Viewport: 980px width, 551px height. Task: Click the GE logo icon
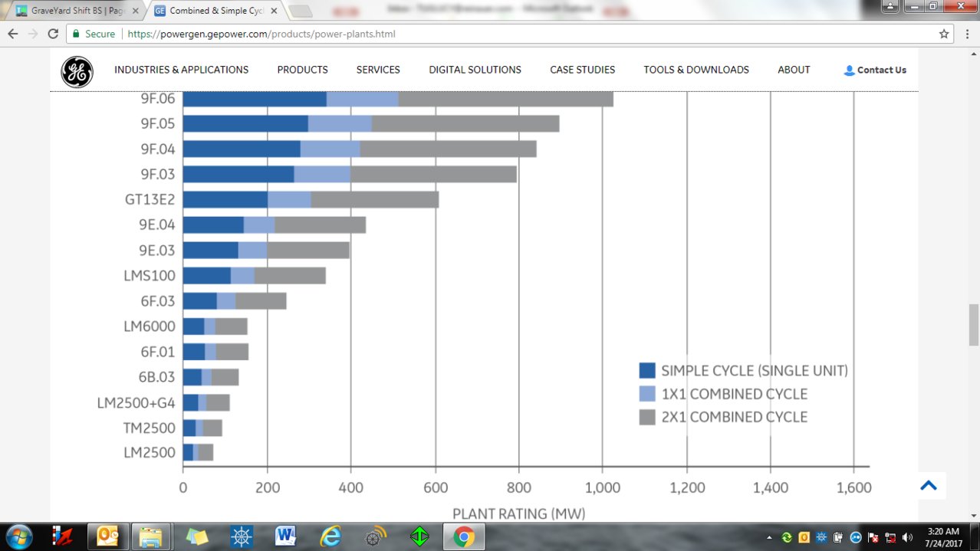(x=77, y=72)
